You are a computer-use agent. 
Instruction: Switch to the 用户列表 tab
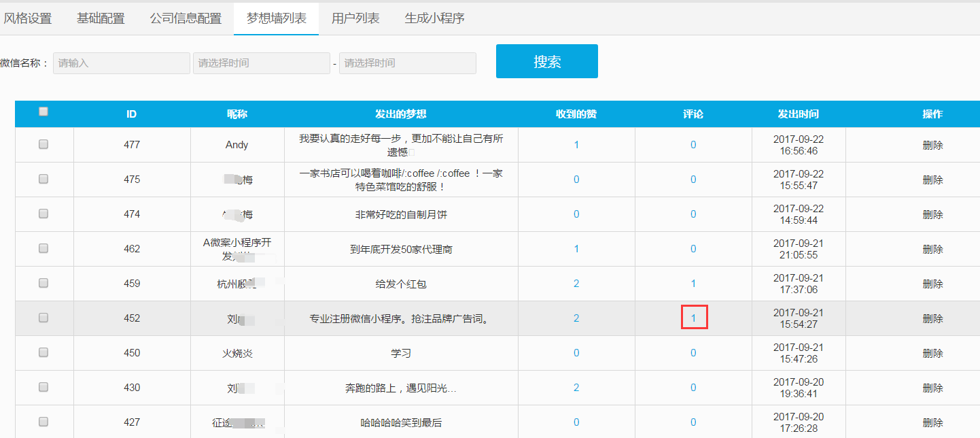[x=355, y=18]
